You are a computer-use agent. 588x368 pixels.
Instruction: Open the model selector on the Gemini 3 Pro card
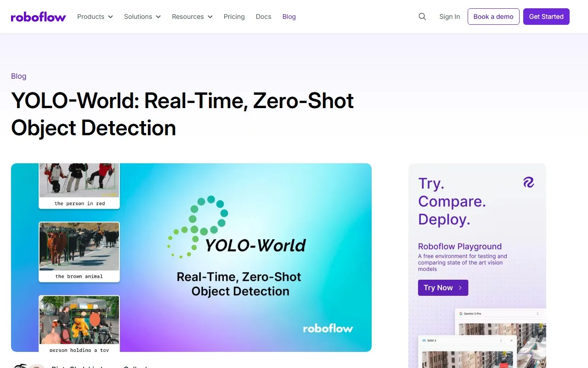537,313
